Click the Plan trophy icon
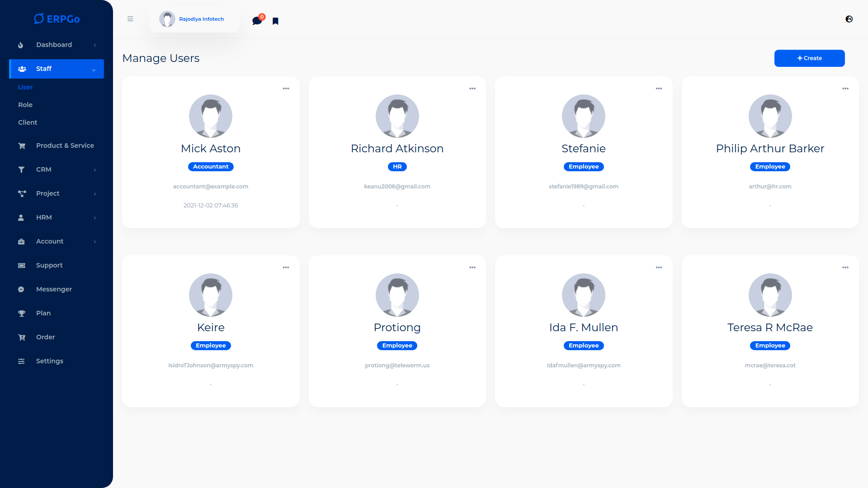Image resolution: width=868 pixels, height=488 pixels. [x=21, y=313]
